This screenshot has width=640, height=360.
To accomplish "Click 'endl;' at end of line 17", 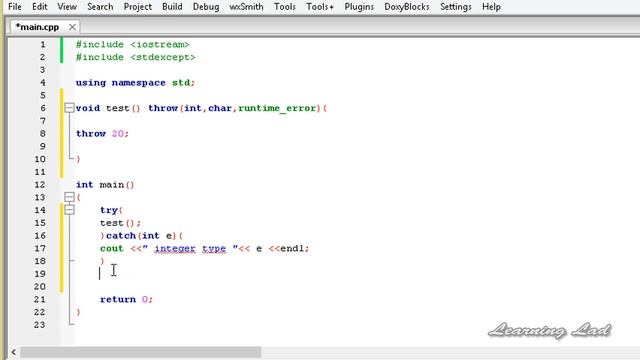I will click(x=295, y=248).
